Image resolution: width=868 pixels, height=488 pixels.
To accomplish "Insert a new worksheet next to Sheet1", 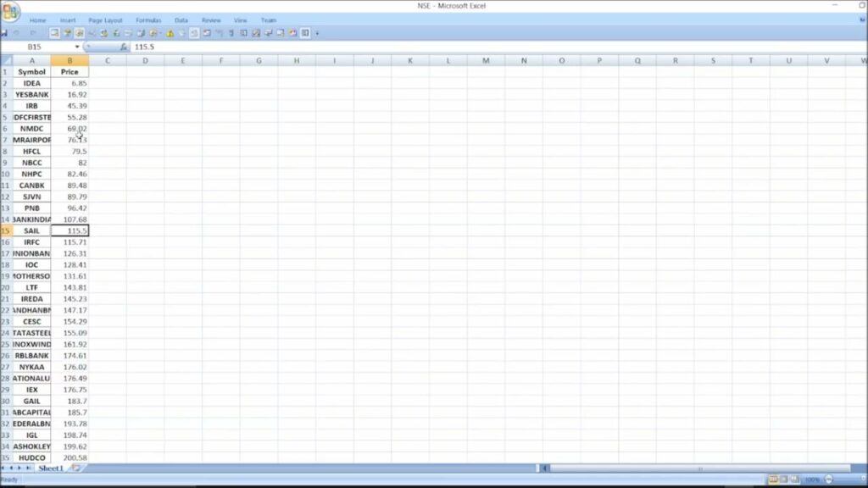I will [76, 468].
